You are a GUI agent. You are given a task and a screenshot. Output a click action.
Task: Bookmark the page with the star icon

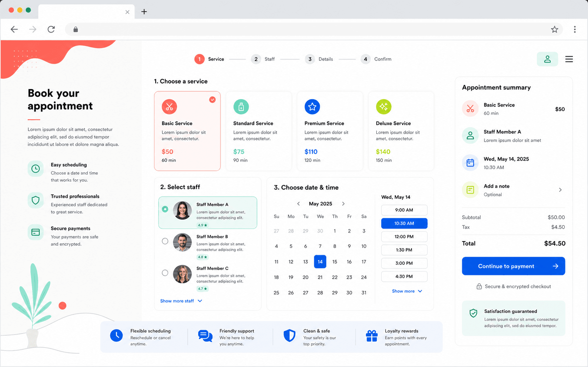tap(554, 29)
